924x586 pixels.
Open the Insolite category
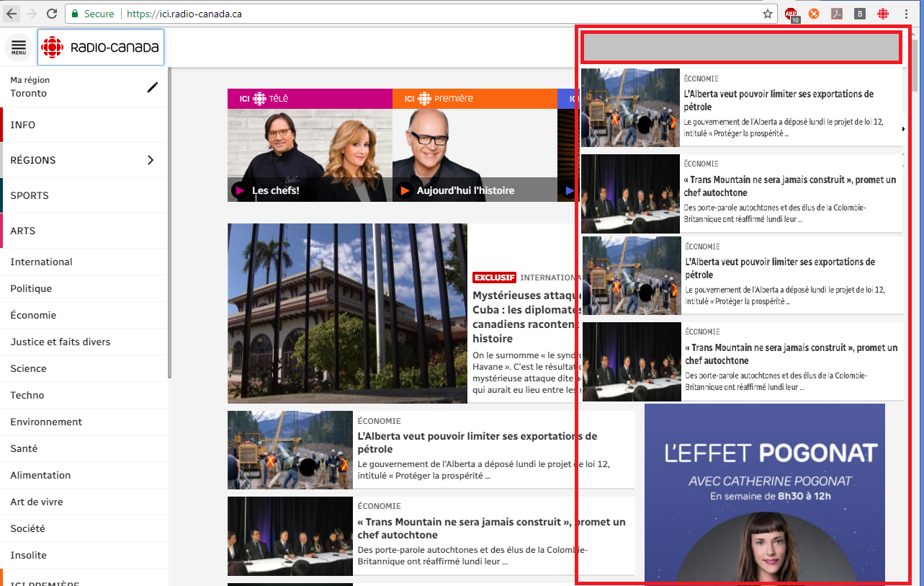[28, 555]
